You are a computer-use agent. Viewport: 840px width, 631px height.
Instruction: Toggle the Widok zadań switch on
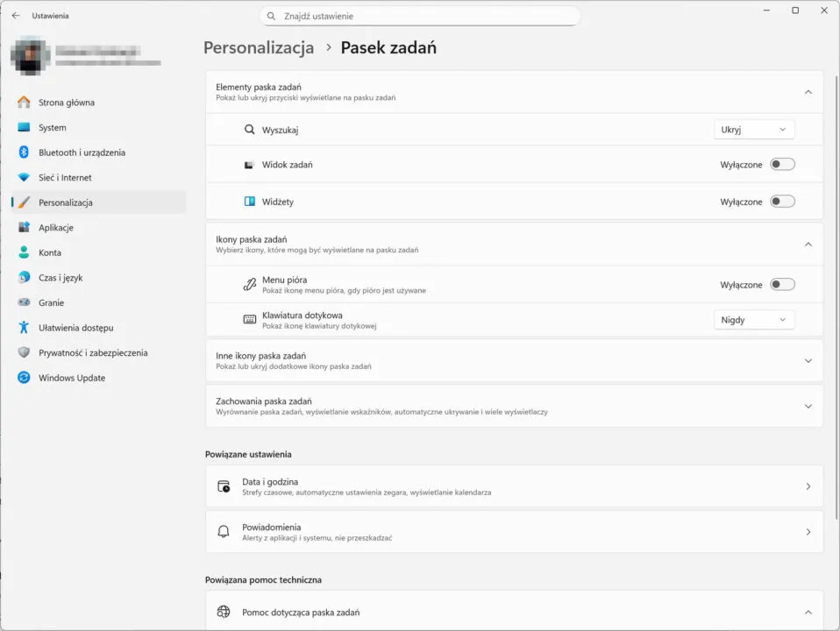pyautogui.click(x=781, y=164)
